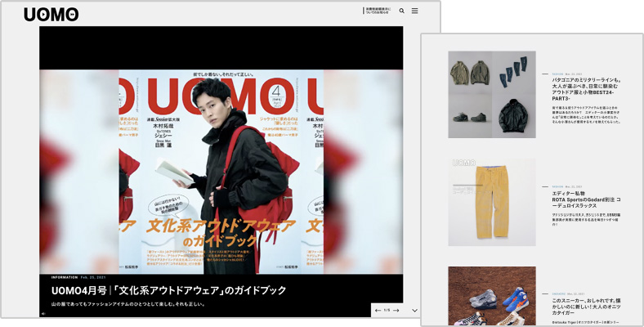Click the Patagonia article description text
Image resolution: width=644 pixels, height=327 pixels.
click(x=586, y=115)
